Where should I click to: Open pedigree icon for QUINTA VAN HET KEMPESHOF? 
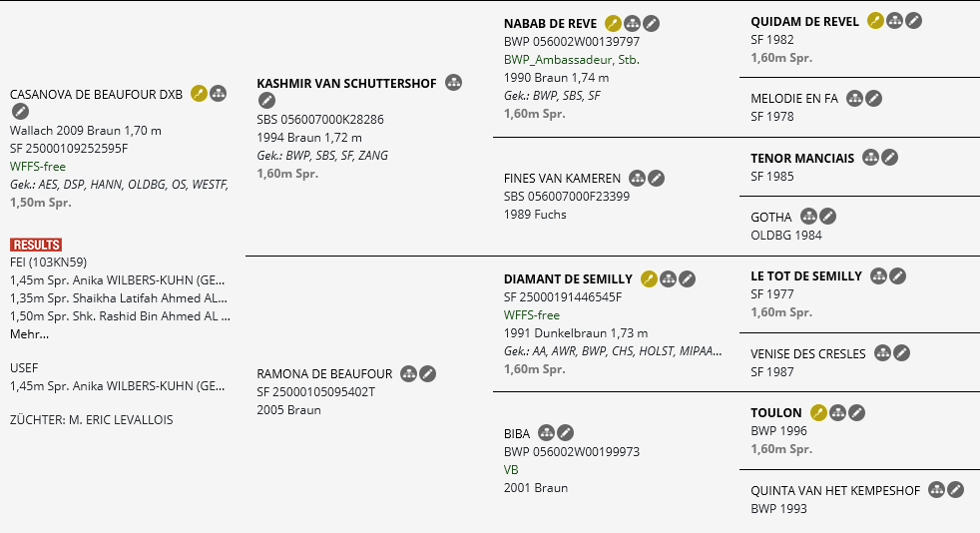click(x=936, y=490)
